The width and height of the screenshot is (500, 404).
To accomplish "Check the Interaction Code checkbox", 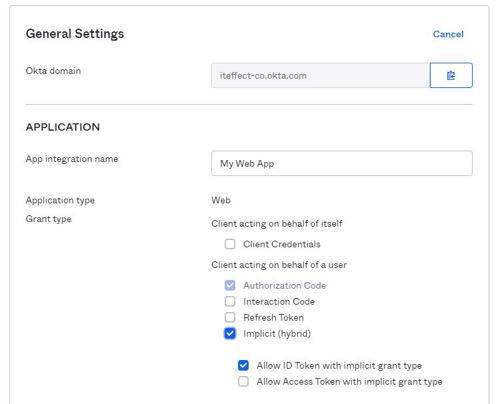I will pyautogui.click(x=230, y=301).
